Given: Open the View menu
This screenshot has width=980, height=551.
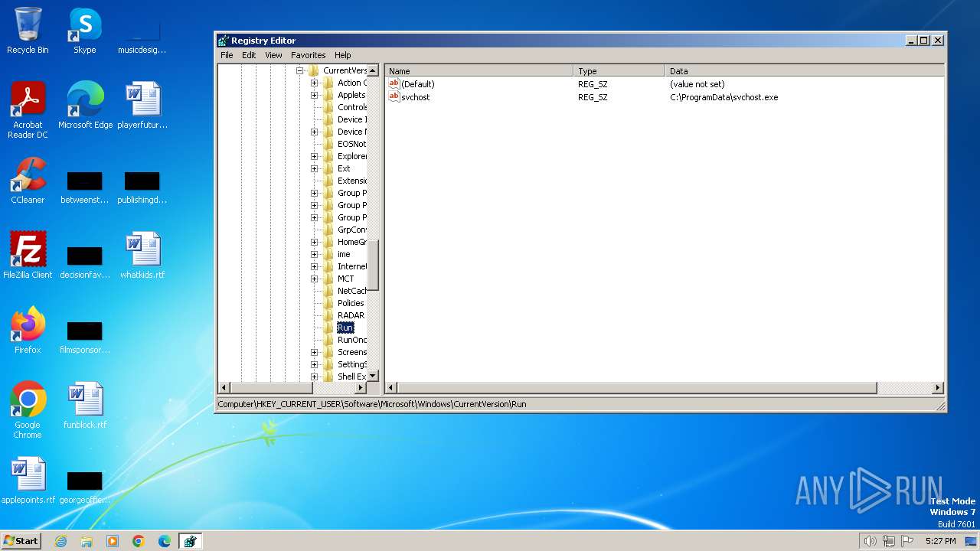Looking at the screenshot, I should pyautogui.click(x=273, y=55).
